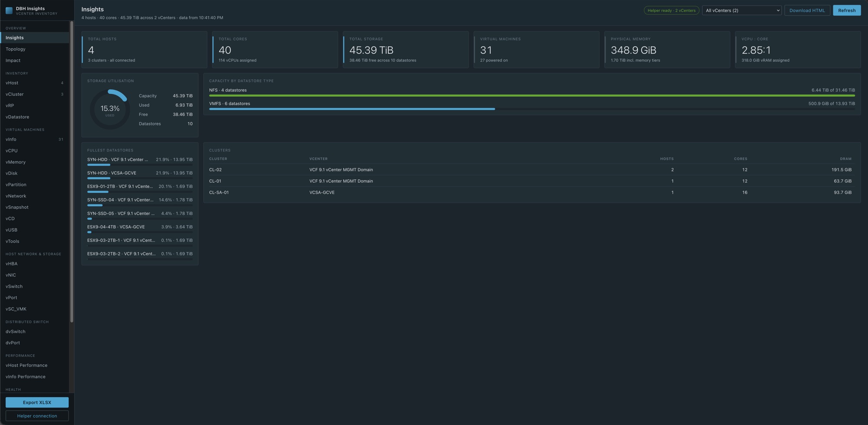868x425 pixels.
Task: Click the sidebar vertical scrollbar
Action: (72, 171)
